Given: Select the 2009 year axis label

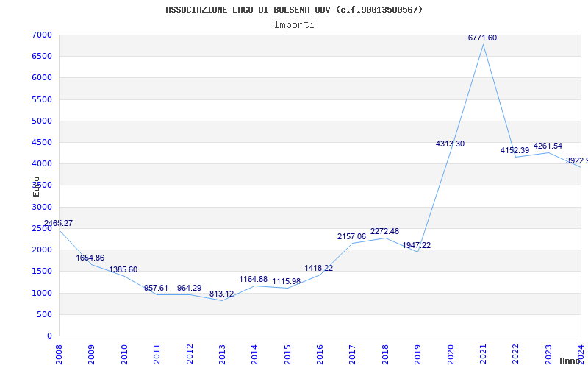Looking at the screenshot, I should click(x=91, y=355).
